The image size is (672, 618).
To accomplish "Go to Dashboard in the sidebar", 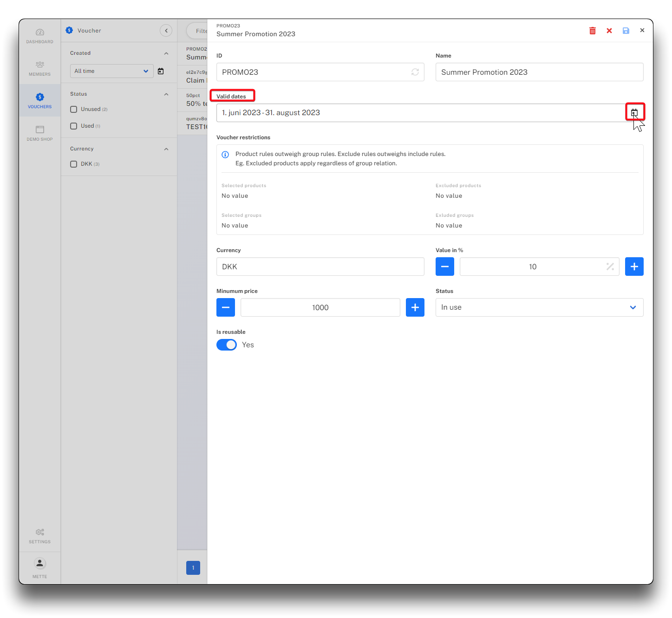I will [40, 36].
